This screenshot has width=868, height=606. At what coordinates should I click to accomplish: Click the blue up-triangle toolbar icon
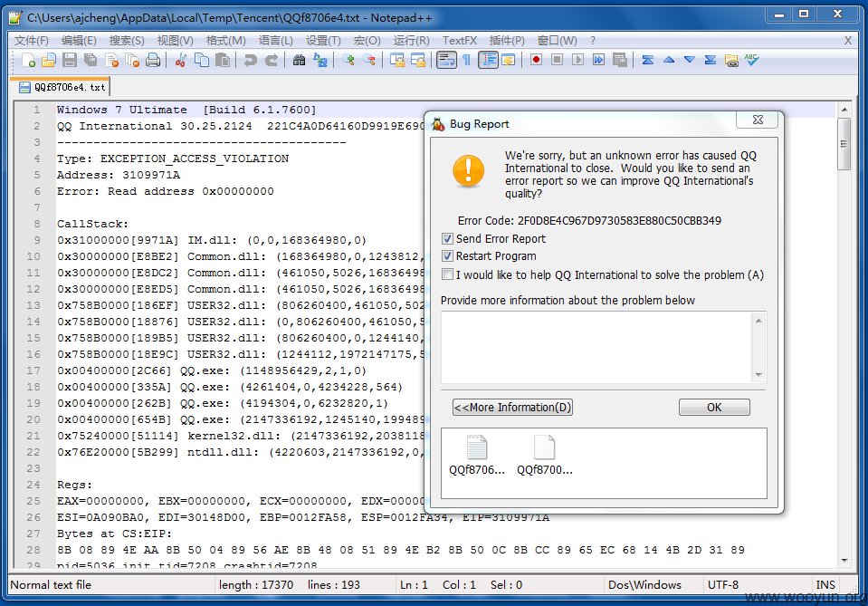point(669,60)
